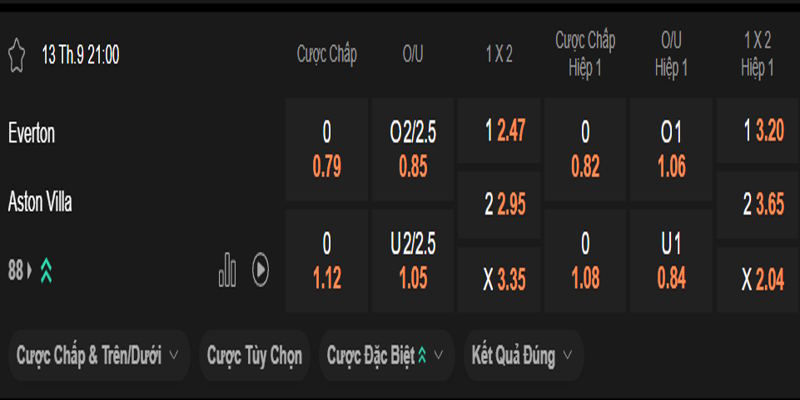Viewport: 800px width, 400px height.
Task: Open Cược Chấp & Trên/Dưới dropdown
Action: click(x=97, y=355)
